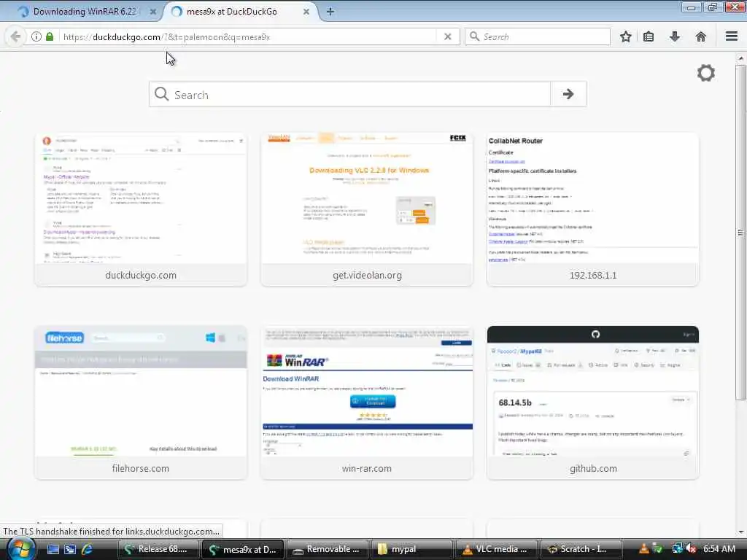Open the bookmarks list icon

[649, 36]
